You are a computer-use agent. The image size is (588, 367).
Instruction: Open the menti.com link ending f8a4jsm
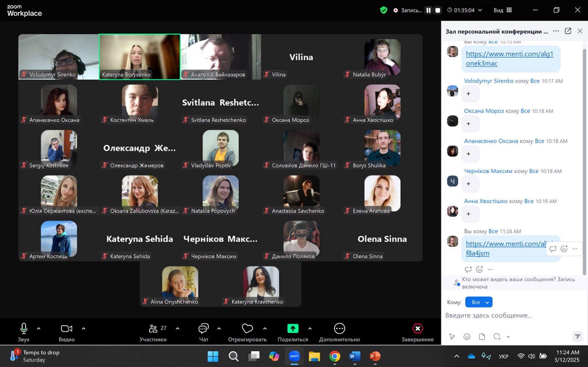click(x=478, y=253)
